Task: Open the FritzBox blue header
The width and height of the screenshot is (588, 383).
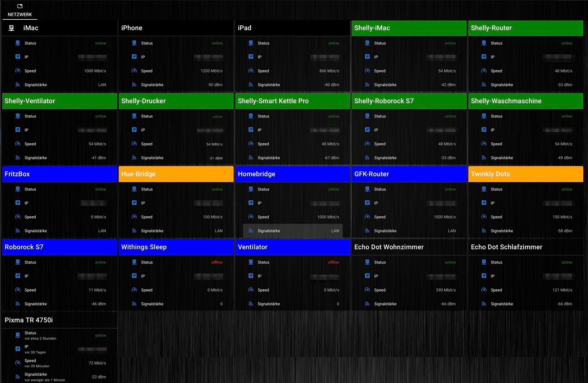Action: pyautogui.click(x=60, y=174)
